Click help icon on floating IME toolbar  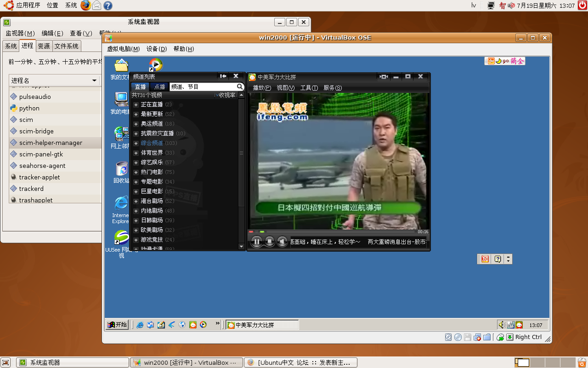(498, 259)
